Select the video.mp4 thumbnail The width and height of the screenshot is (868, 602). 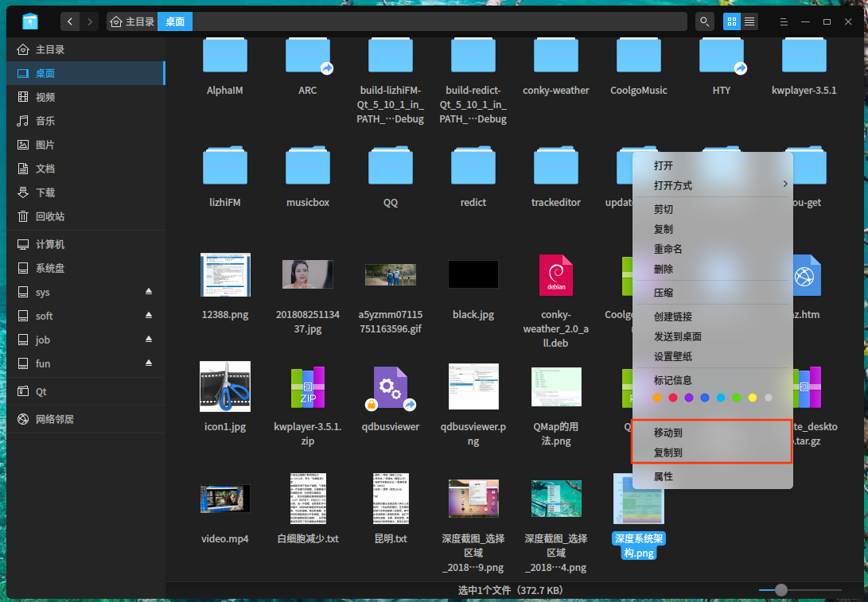click(x=225, y=499)
